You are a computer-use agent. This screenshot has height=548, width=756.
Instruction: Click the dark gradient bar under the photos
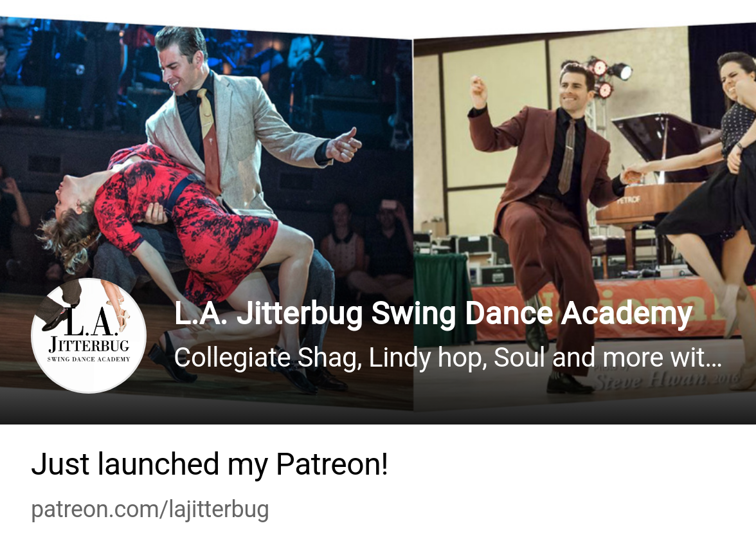tap(378, 406)
